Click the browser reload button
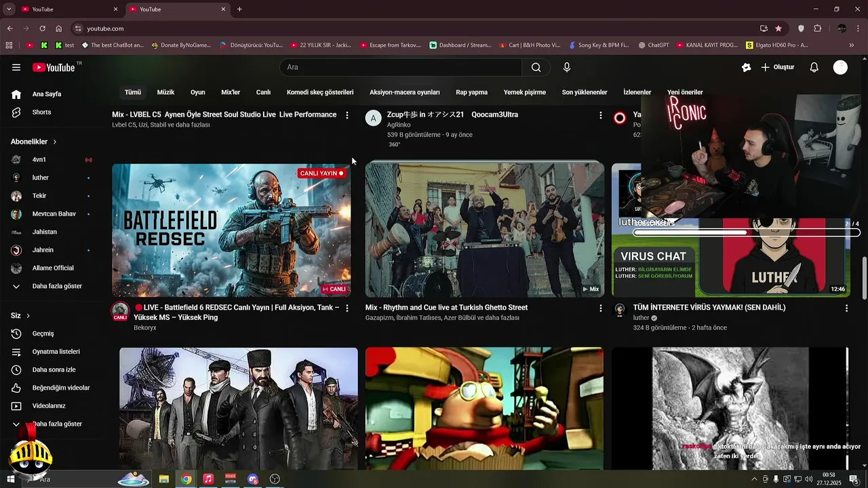 coord(42,28)
